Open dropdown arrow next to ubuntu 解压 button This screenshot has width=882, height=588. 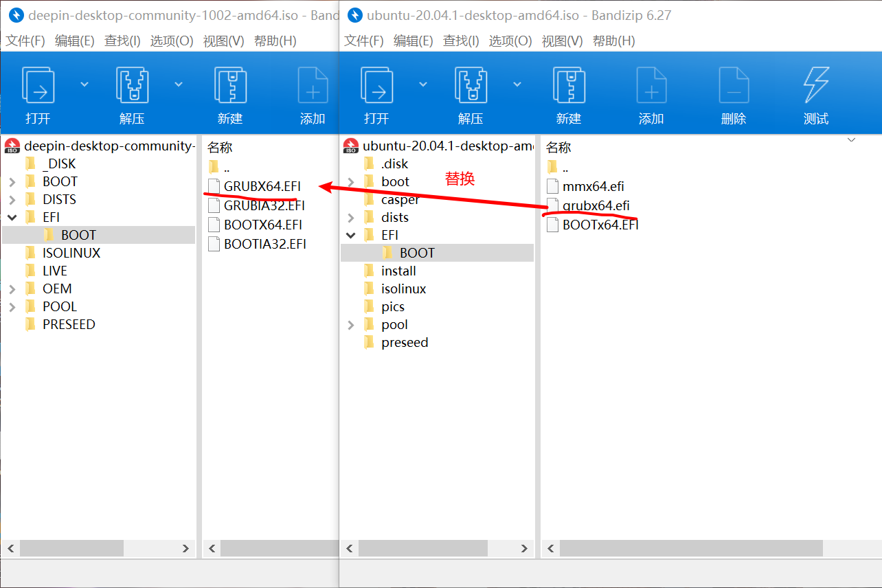pyautogui.click(x=517, y=84)
